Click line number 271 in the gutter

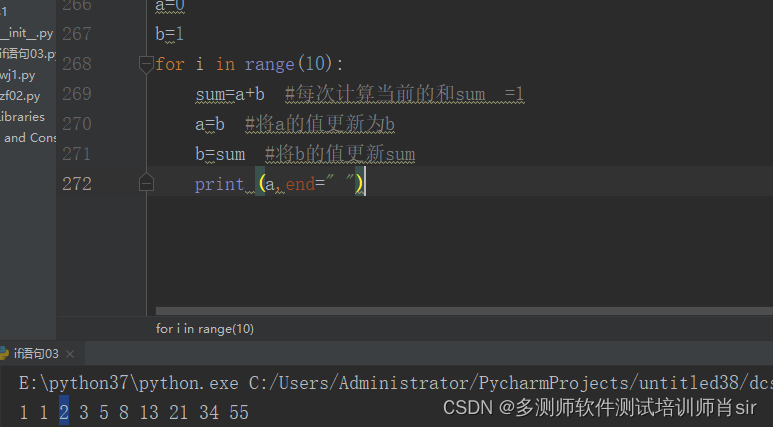pos(77,154)
